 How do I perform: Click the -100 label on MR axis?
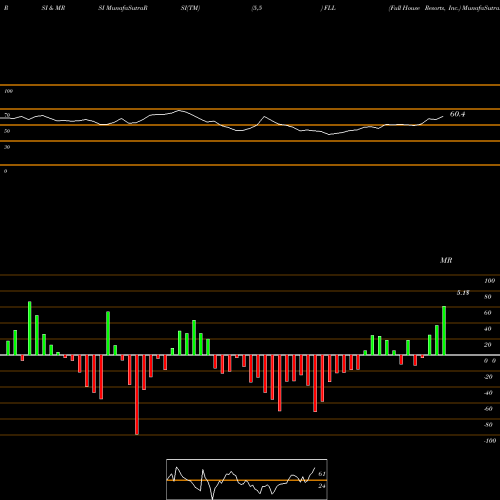pyautogui.click(x=489, y=441)
